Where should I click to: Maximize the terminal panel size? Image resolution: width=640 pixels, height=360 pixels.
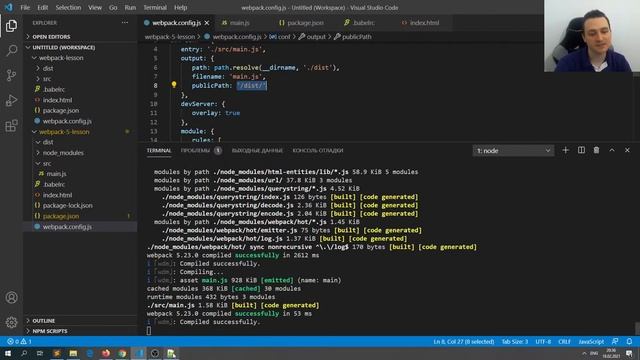[x=612, y=150]
